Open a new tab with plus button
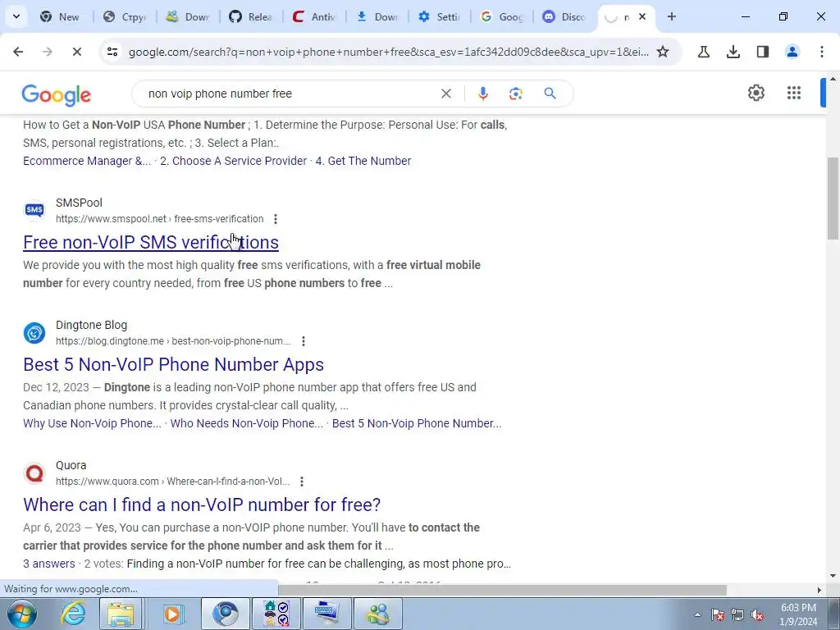The image size is (840, 630). pyautogui.click(x=671, y=16)
